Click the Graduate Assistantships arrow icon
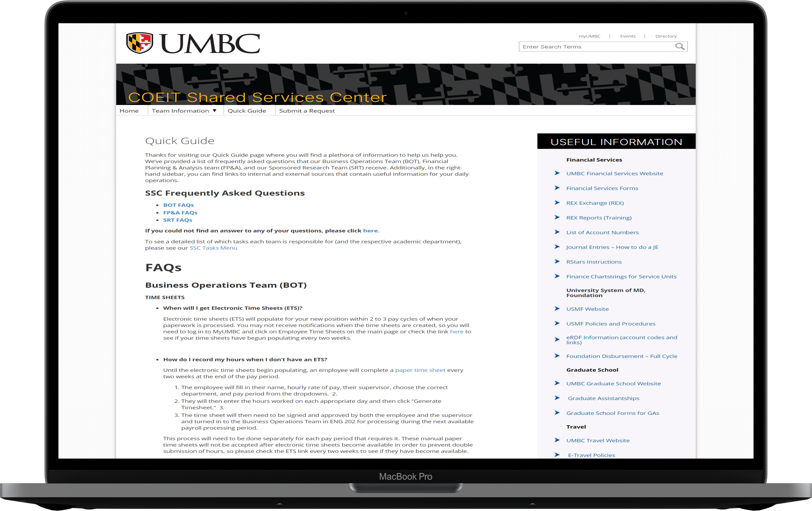812x511 pixels. pyautogui.click(x=557, y=398)
